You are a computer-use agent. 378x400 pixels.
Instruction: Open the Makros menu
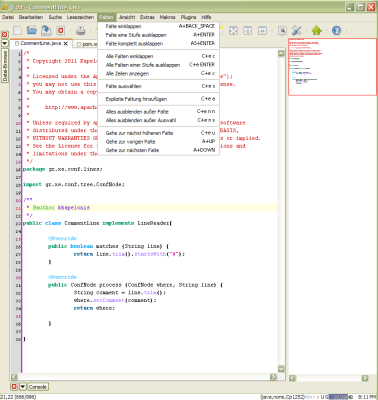click(x=167, y=17)
